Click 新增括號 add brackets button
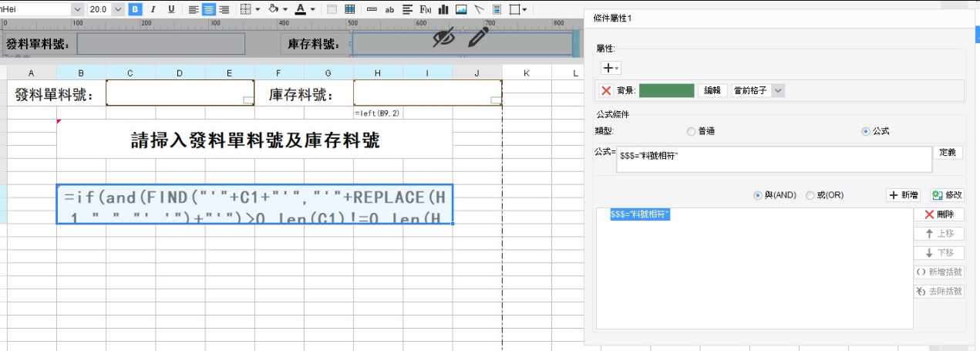The width and height of the screenshot is (980, 351). click(x=938, y=272)
